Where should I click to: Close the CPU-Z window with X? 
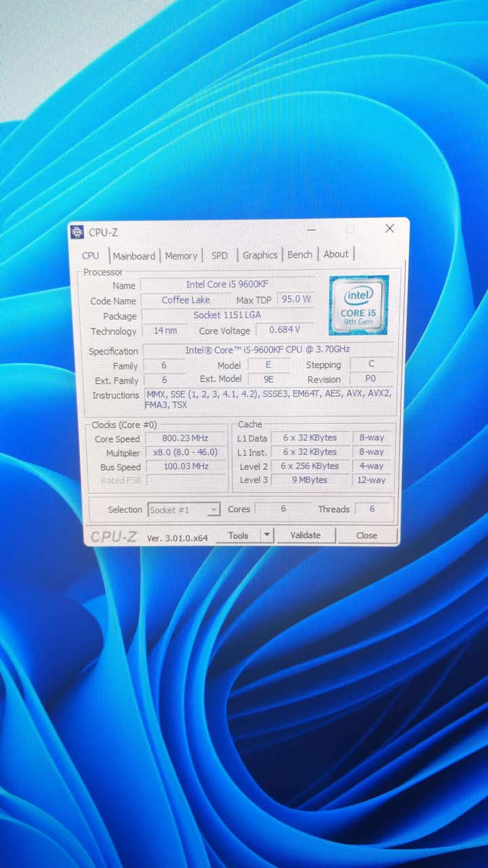[390, 229]
